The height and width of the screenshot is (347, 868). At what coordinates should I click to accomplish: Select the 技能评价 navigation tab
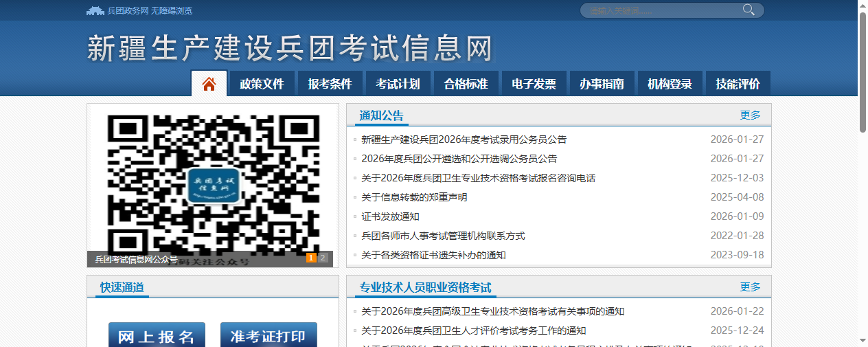pos(738,84)
